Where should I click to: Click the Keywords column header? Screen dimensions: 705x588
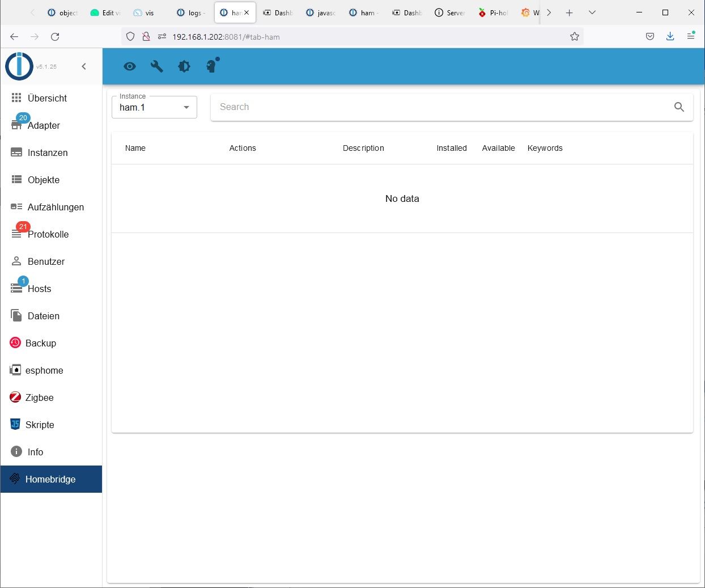(x=545, y=148)
